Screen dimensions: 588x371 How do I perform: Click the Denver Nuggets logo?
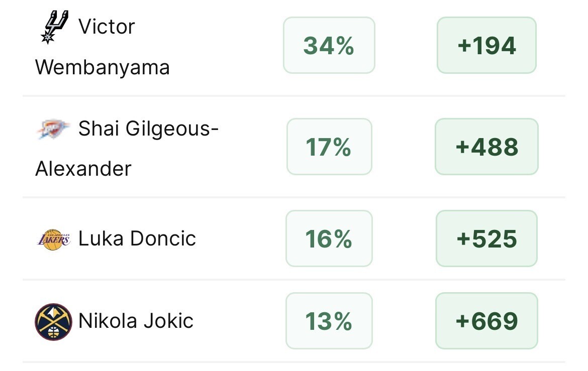[53, 321]
